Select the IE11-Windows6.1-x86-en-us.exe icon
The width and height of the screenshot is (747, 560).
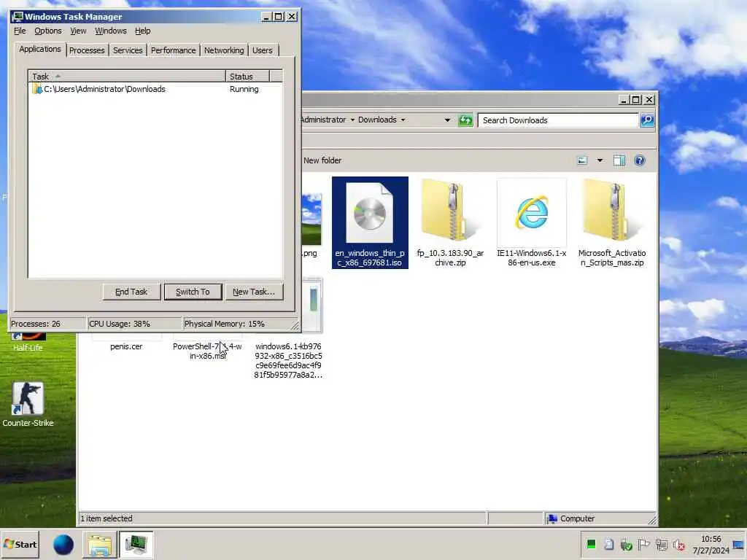pos(532,212)
